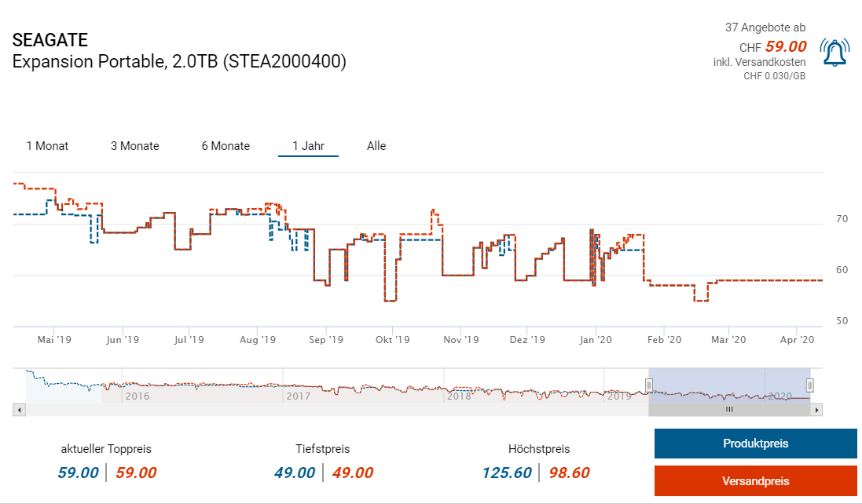
Task: Click the 37 Angebote ab text
Action: [765, 27]
